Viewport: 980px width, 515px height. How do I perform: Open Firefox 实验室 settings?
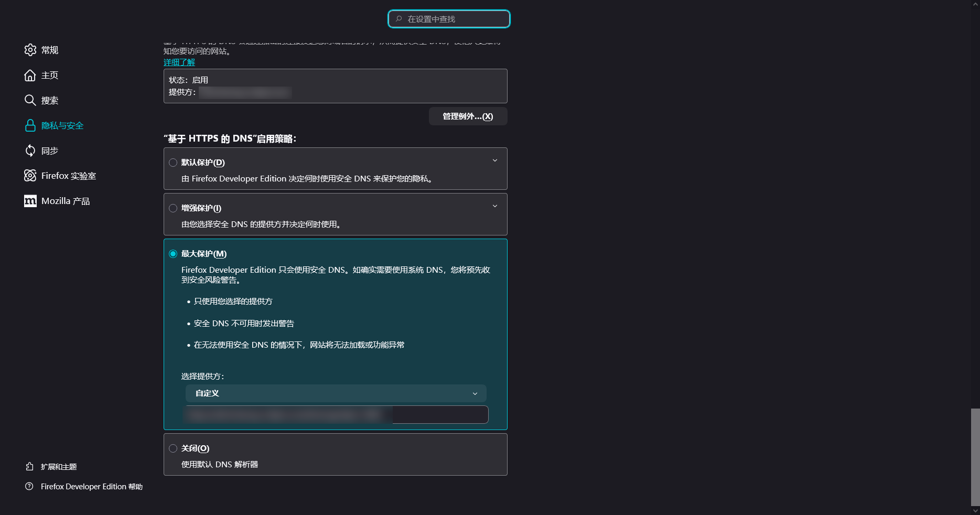(x=68, y=176)
